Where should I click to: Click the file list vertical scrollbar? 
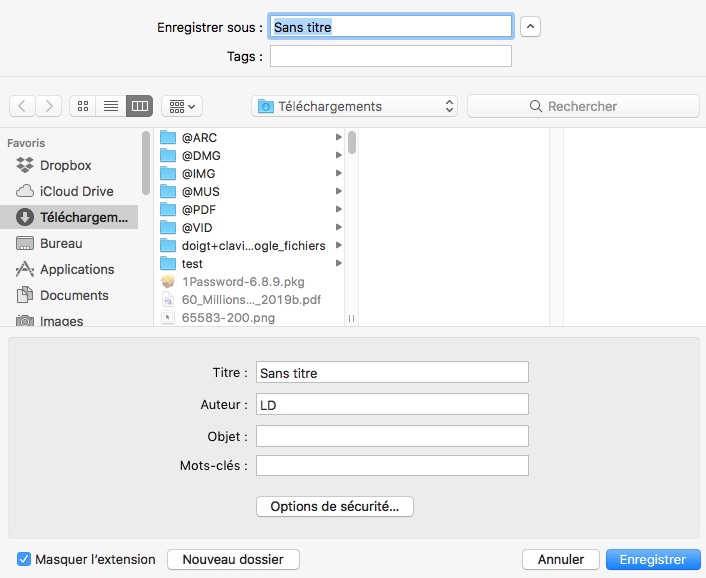point(352,143)
